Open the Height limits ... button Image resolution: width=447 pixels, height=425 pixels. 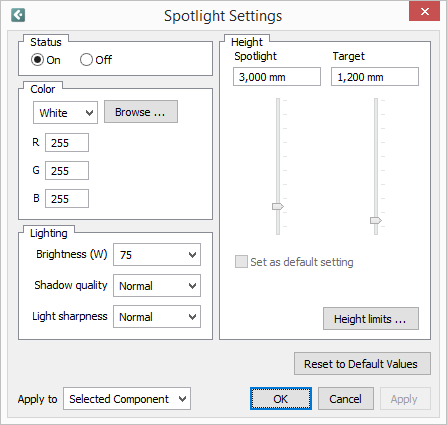point(371,319)
